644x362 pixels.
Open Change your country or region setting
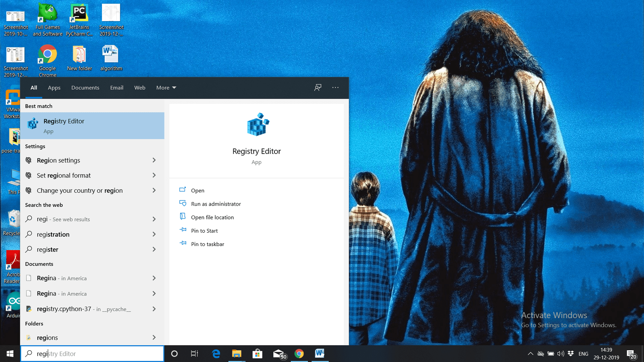(92, 190)
